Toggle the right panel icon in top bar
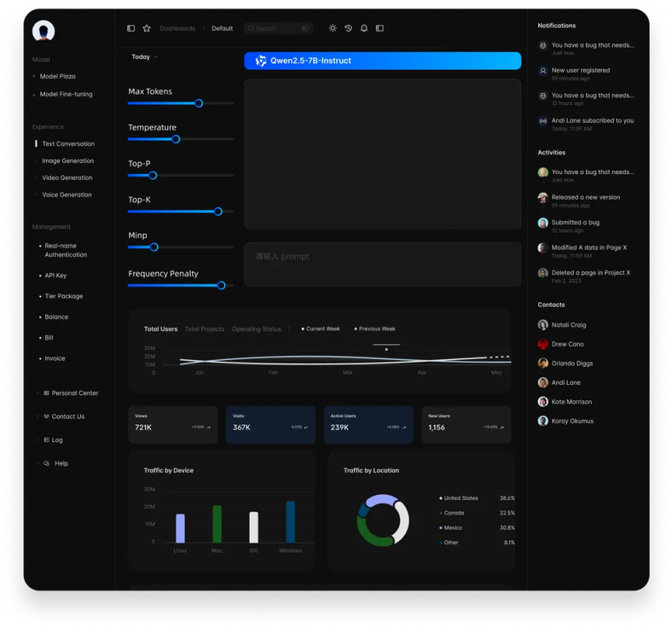Screen dimensions: 672x628 [x=380, y=28]
